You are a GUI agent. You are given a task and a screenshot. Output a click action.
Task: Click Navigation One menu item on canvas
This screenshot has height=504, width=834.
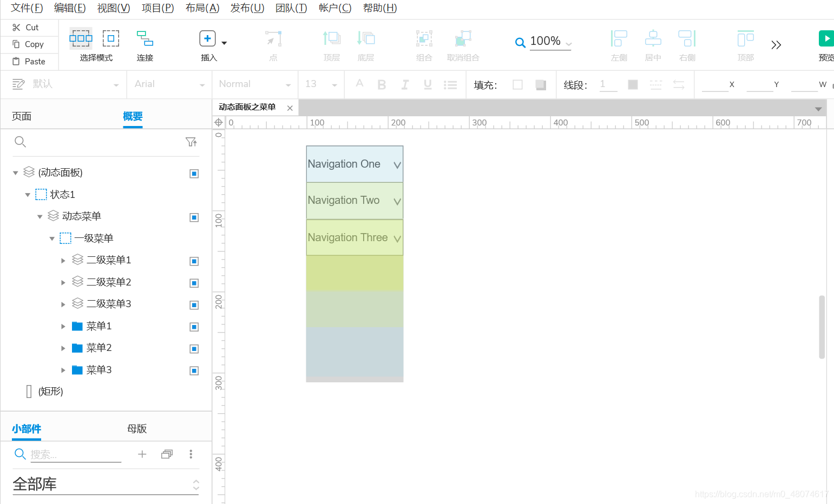tap(354, 164)
